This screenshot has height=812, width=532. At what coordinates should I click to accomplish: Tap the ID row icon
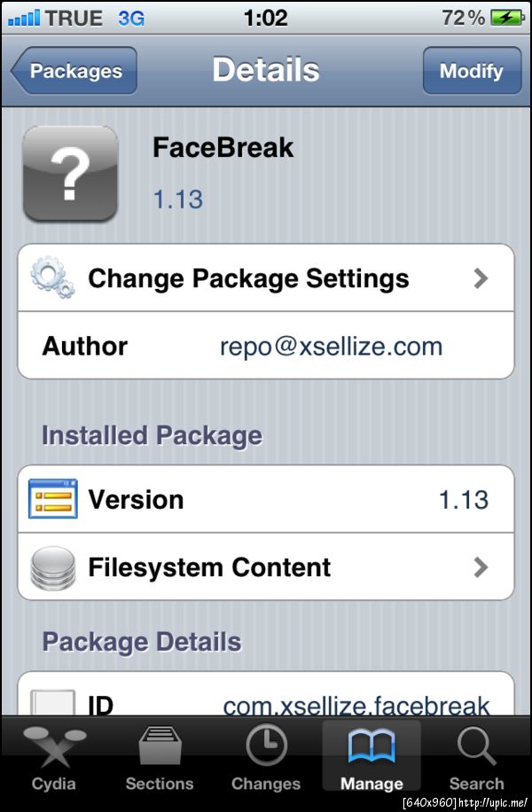pos(52,703)
